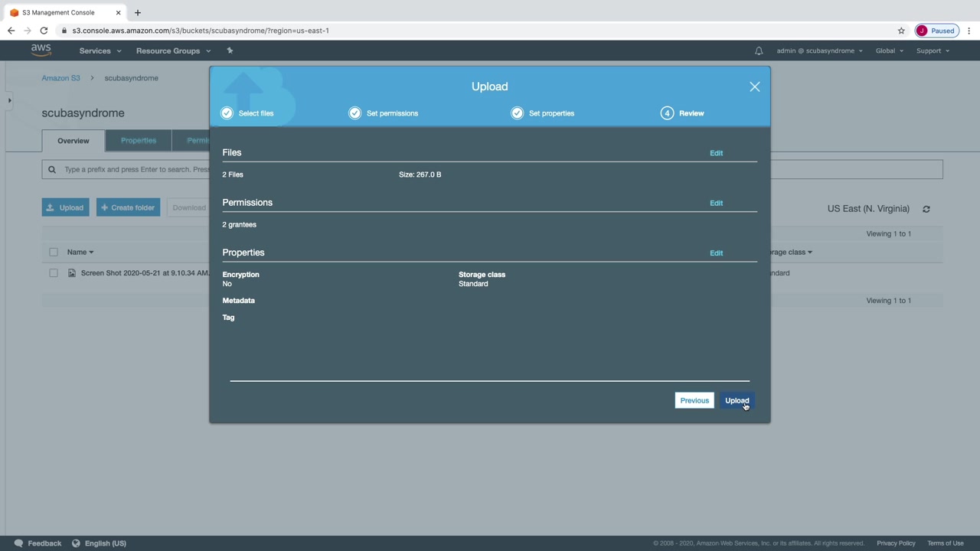Screen dimensions: 980x551
Task: Click the Feedback speech bubble icon
Action: click(18, 543)
